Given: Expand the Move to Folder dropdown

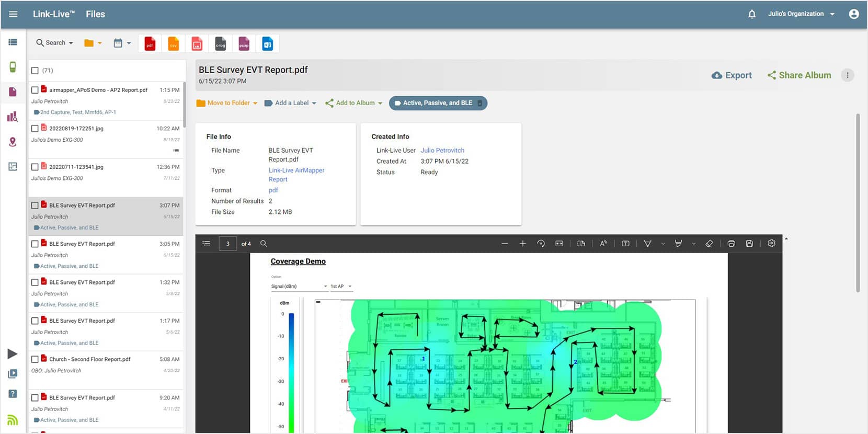Looking at the screenshot, I should [x=227, y=103].
